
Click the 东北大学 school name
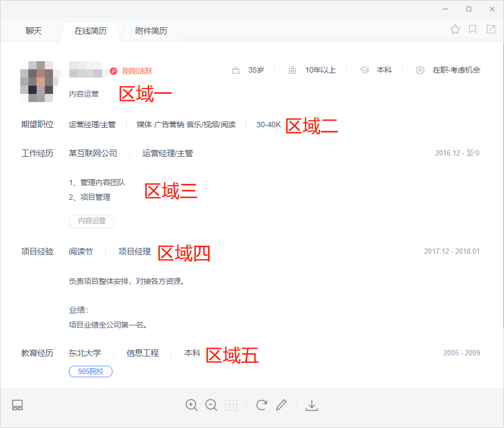pyautogui.click(x=85, y=353)
